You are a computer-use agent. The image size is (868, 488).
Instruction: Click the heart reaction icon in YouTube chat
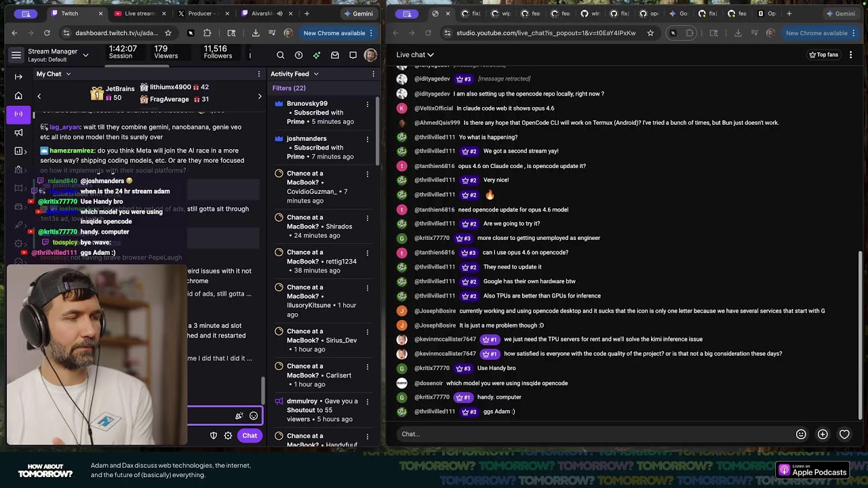click(x=844, y=434)
